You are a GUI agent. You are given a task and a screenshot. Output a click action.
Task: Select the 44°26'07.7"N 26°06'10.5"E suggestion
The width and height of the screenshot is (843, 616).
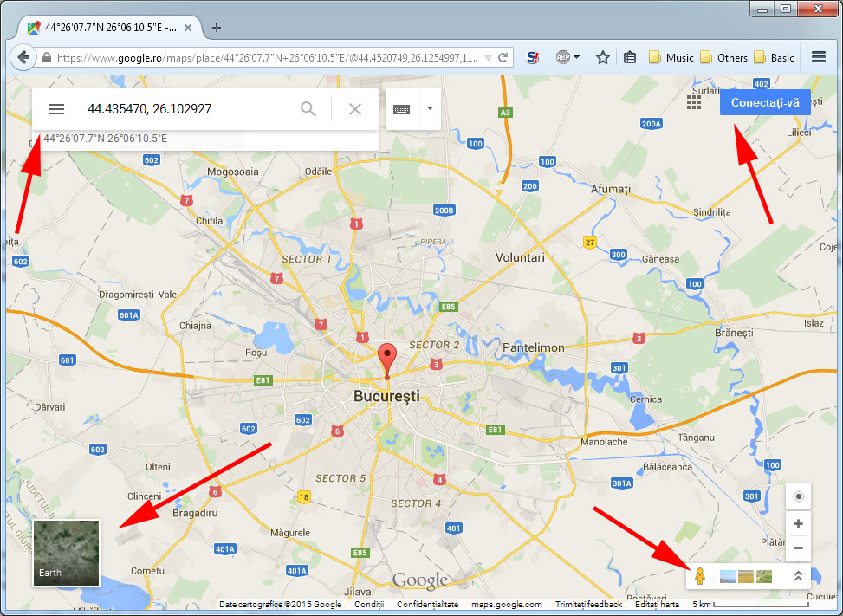pyautogui.click(x=106, y=139)
